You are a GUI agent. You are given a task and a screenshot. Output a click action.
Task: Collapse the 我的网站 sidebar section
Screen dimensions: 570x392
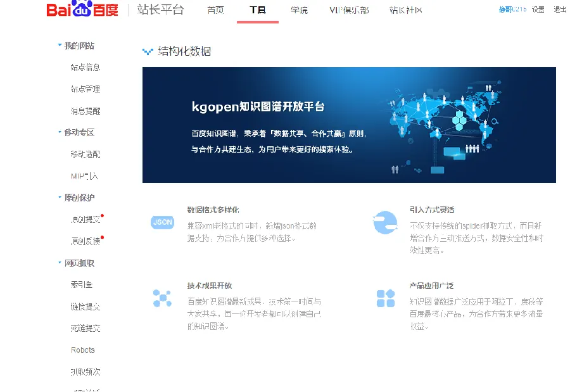click(60, 45)
